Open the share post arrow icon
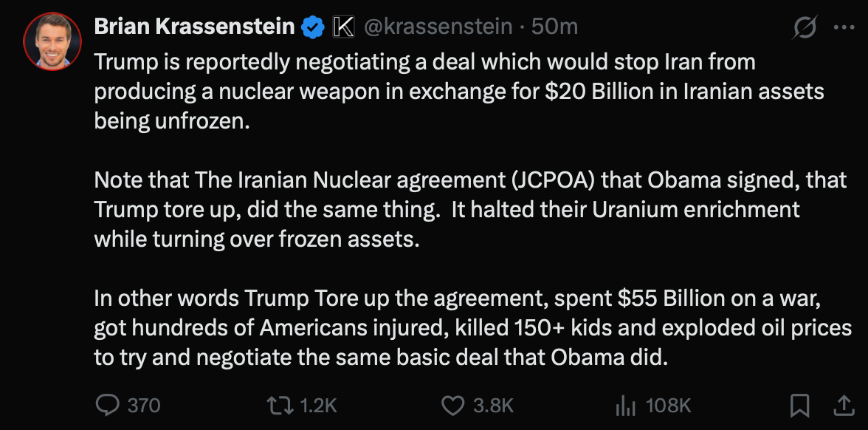 (x=842, y=405)
